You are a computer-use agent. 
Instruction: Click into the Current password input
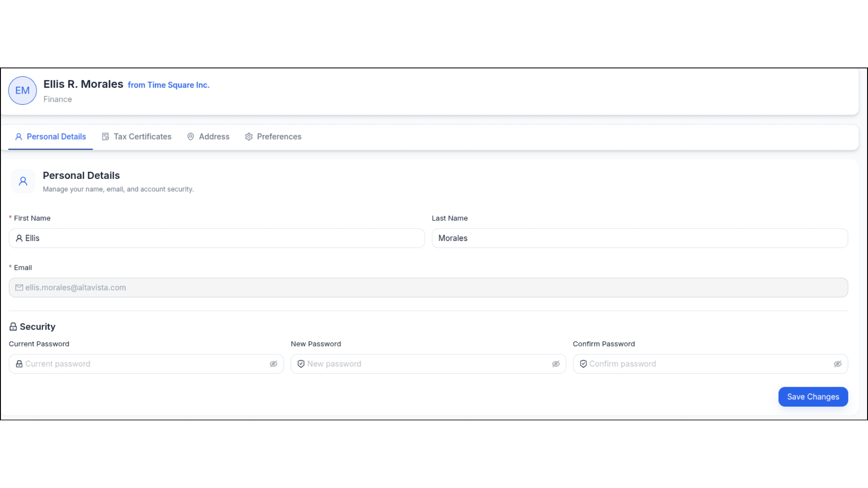point(146,364)
